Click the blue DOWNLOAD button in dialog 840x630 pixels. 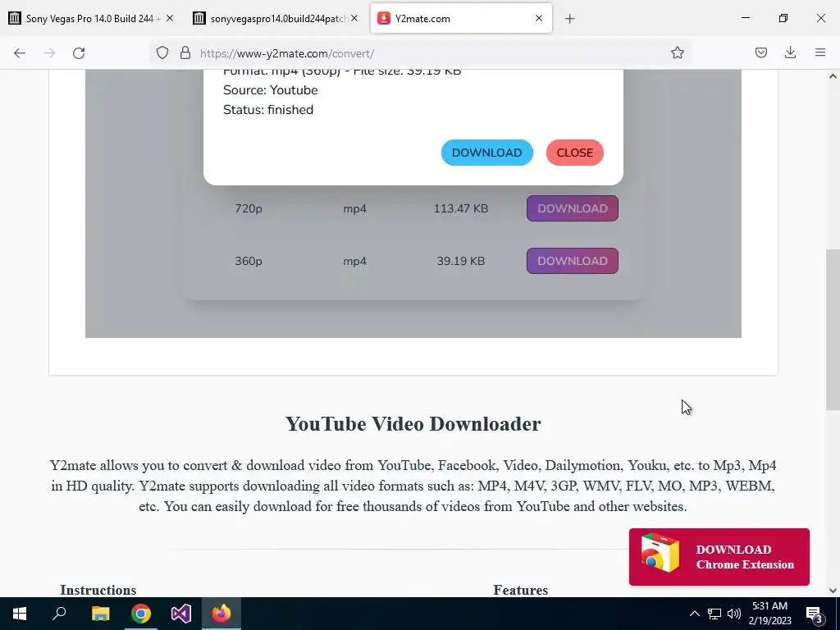pyautogui.click(x=486, y=153)
